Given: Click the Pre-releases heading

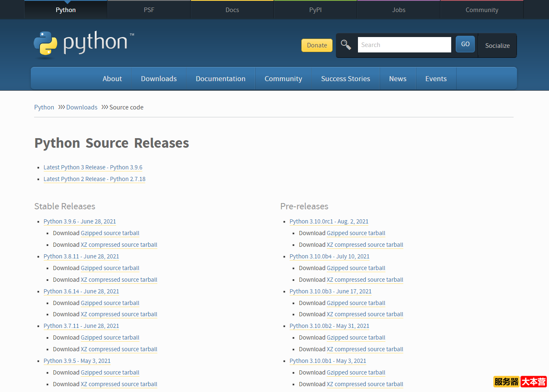Looking at the screenshot, I should click(x=304, y=206).
